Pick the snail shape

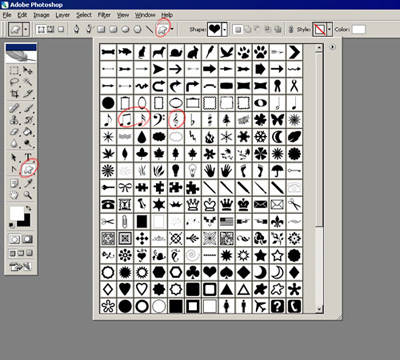click(176, 52)
